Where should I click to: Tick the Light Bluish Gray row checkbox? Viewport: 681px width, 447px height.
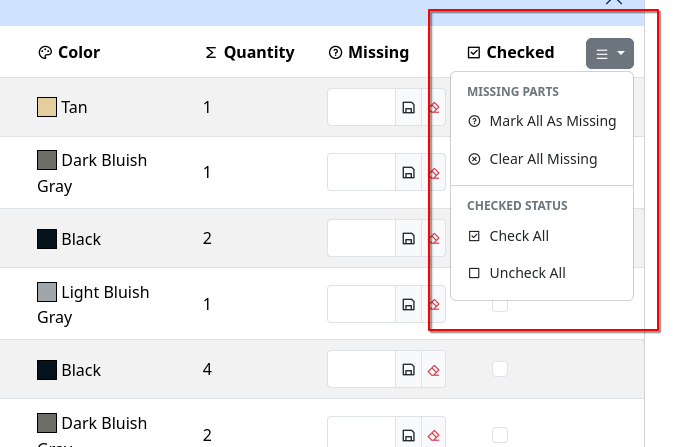tap(500, 304)
